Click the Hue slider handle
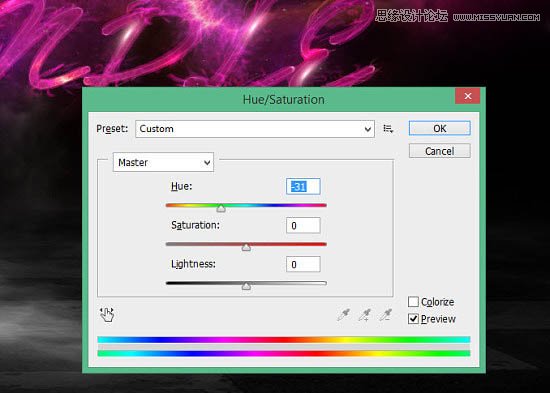Image resolution: width=550 pixels, height=393 pixels. click(x=221, y=209)
